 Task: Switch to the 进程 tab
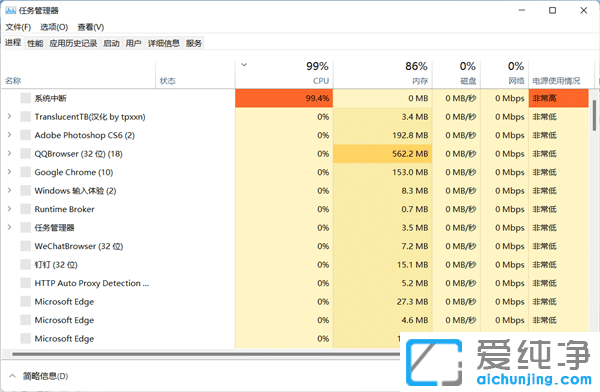point(13,42)
